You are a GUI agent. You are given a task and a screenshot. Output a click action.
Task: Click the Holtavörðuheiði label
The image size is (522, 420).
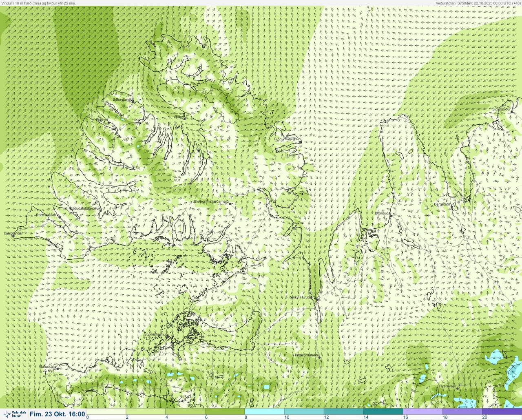tap(305, 355)
